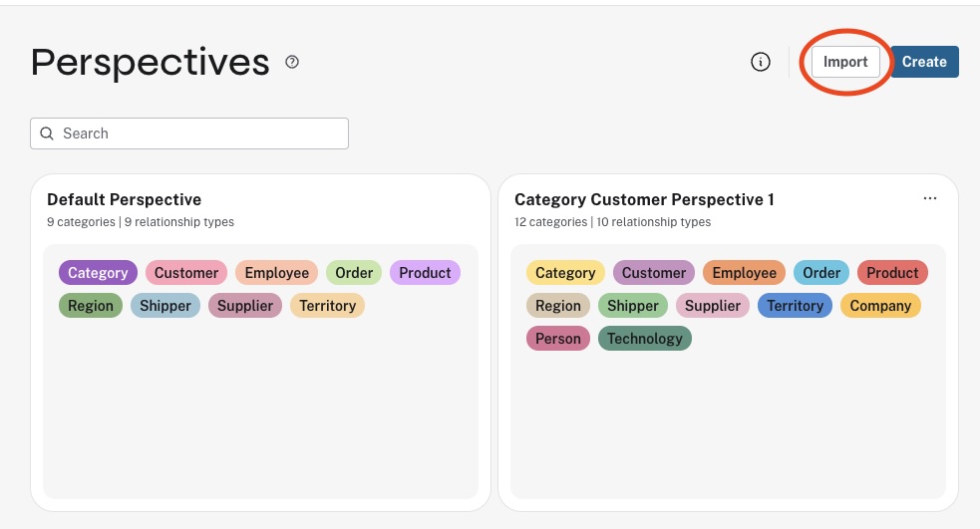This screenshot has width=980, height=529.
Task: Choose the dark green Technology tag
Action: pos(644,339)
